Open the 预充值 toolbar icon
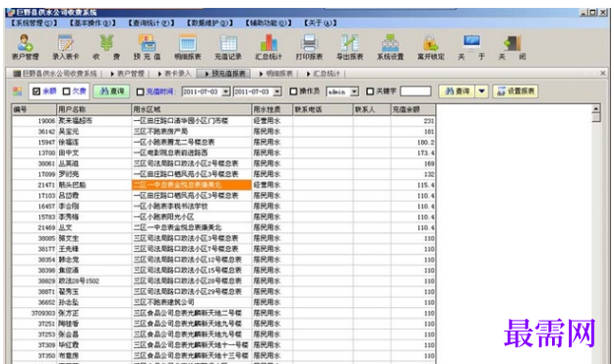The height and width of the screenshot is (364, 614). 147,47
